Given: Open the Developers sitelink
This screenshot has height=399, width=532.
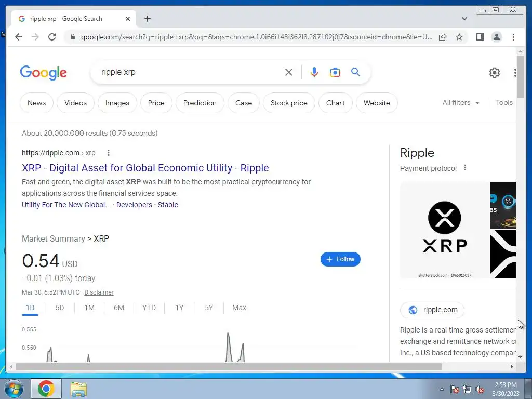Looking at the screenshot, I should pyautogui.click(x=134, y=205).
